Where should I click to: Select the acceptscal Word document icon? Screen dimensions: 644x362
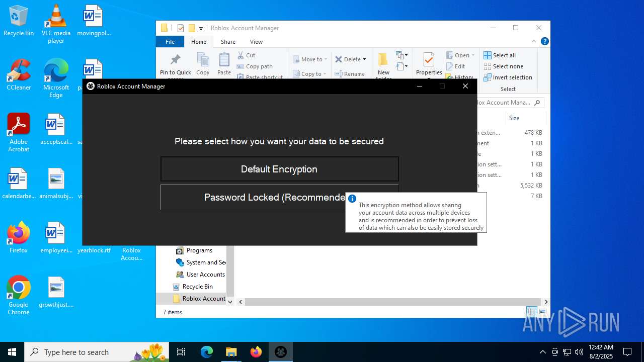pyautogui.click(x=56, y=129)
